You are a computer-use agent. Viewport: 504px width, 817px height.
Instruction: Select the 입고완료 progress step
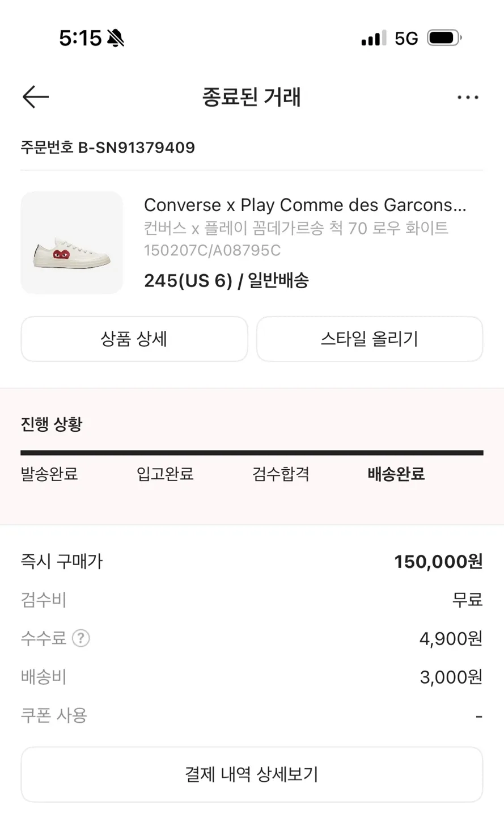pos(165,474)
